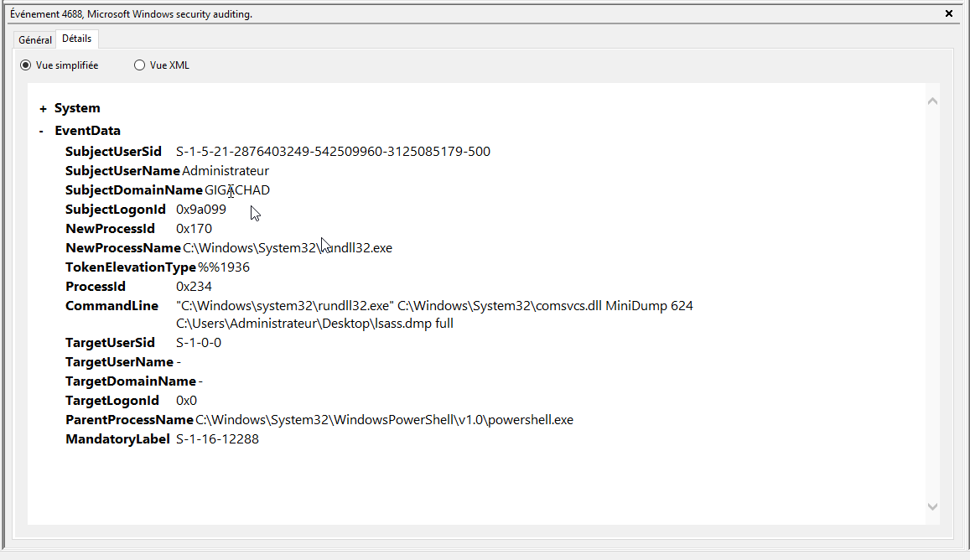Click the TokenElevationType field label
The width and height of the screenshot is (970, 560).
coord(131,267)
